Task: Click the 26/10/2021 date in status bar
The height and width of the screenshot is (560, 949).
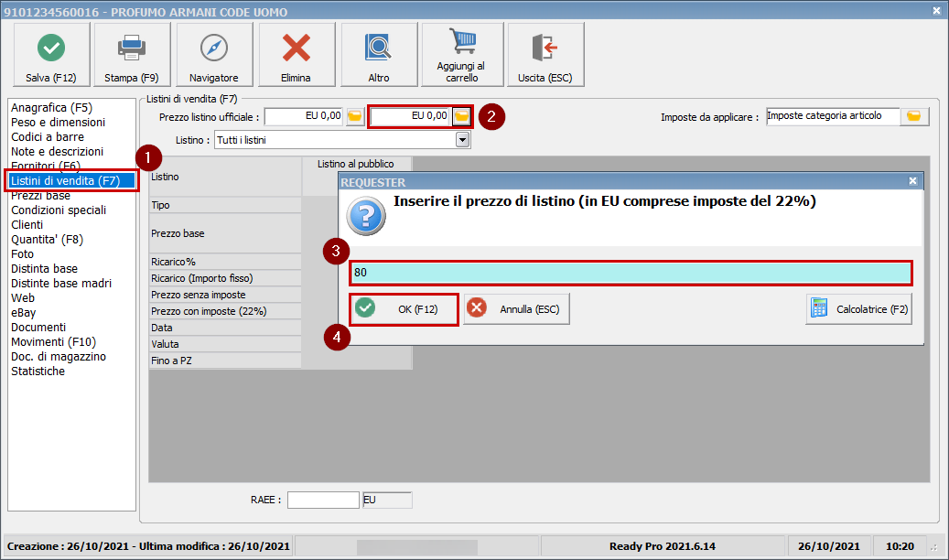Action: 828,546
